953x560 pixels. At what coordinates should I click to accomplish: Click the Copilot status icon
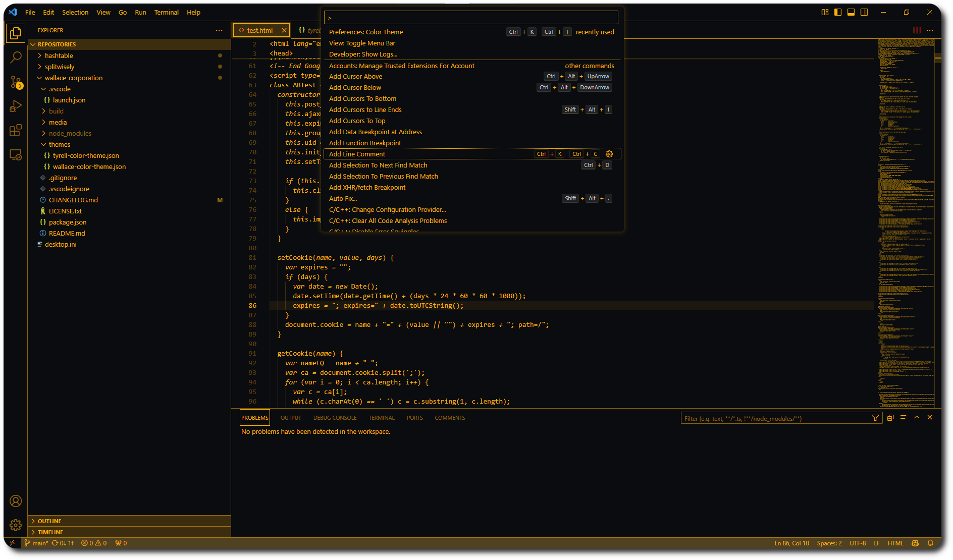pyautogui.click(x=915, y=543)
